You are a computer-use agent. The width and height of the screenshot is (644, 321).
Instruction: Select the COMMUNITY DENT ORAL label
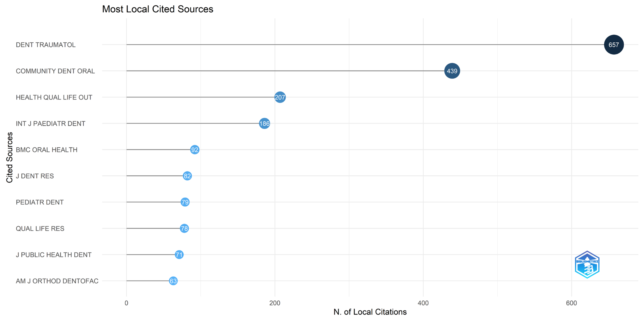coord(55,71)
